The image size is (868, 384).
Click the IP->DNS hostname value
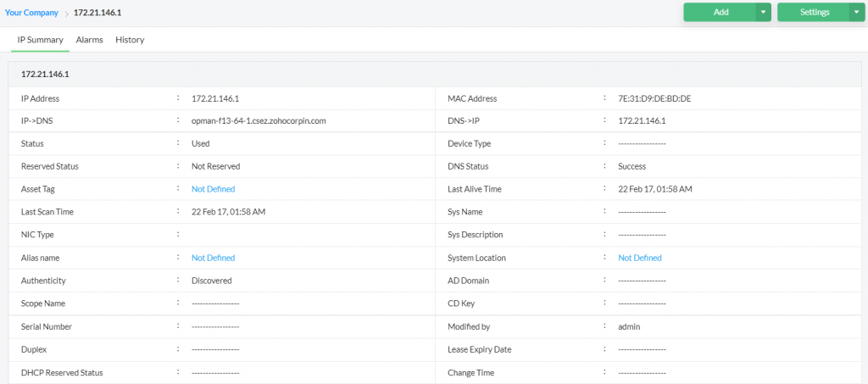[x=259, y=121]
